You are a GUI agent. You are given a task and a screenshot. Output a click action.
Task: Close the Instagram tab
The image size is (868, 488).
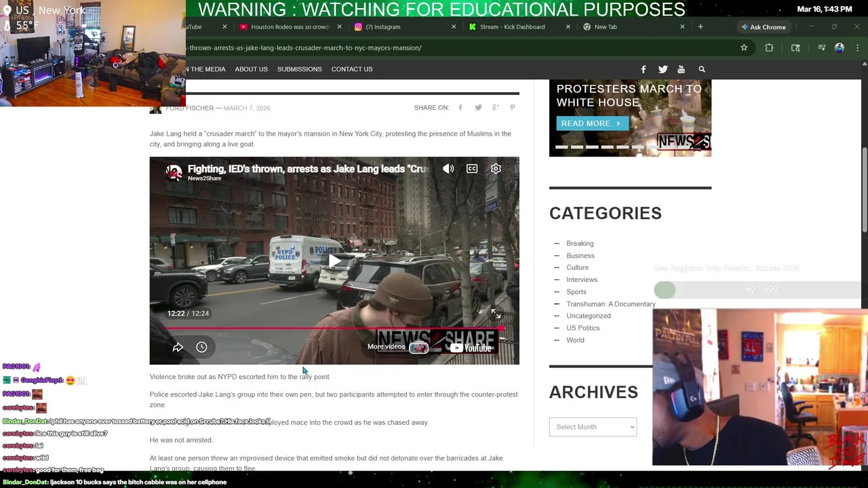click(x=454, y=27)
